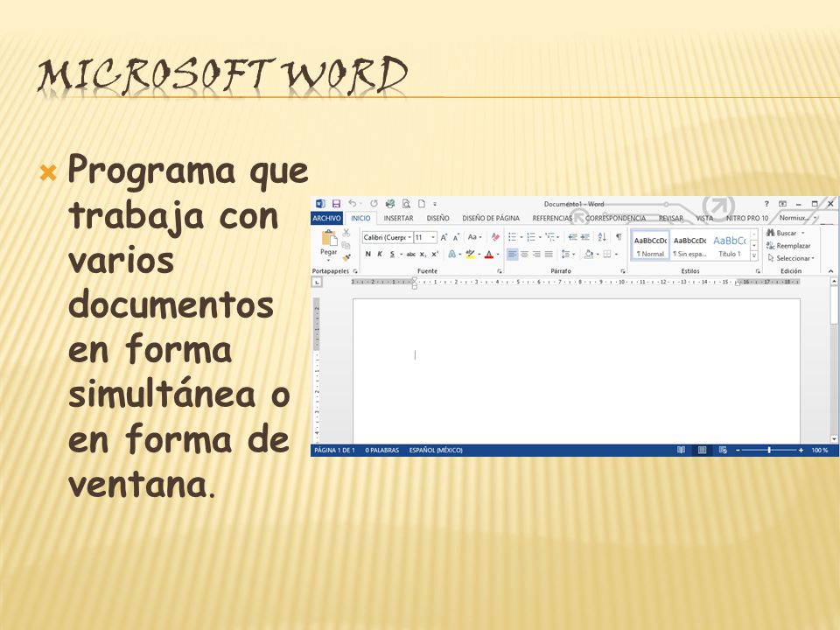Click the sort A-Z icon
This screenshot has height=630, width=840.
[x=602, y=237]
